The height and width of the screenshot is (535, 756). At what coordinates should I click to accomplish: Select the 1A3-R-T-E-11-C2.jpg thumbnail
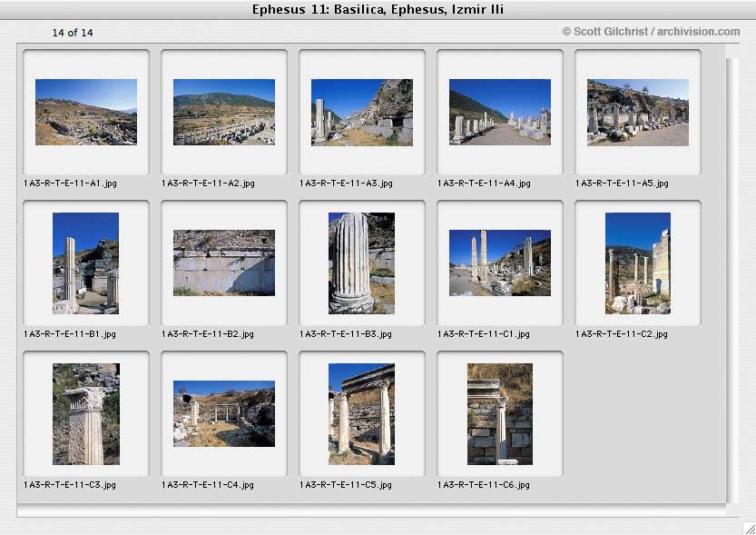637,263
